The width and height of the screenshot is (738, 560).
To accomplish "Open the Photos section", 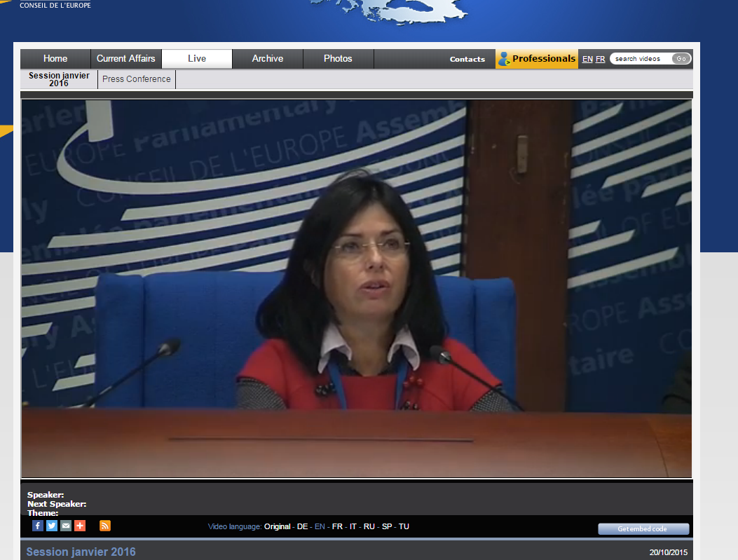I will point(338,59).
